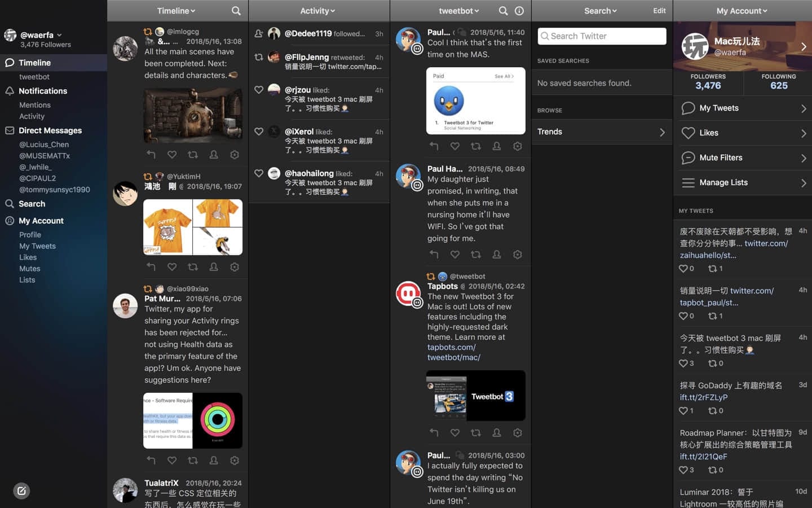
Task: Open the Activity column title dropdown
Action: (317, 11)
